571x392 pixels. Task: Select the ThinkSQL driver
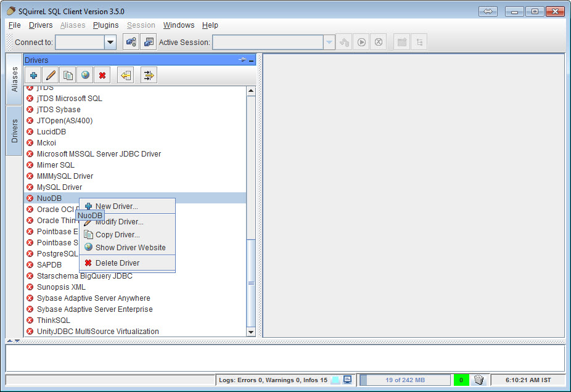[135, 321]
